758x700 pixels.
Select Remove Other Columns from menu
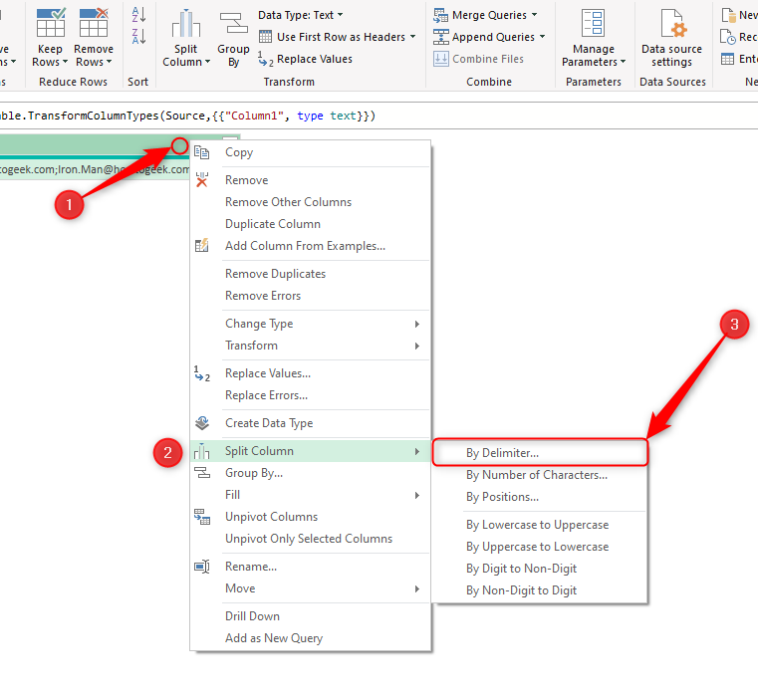(311, 202)
